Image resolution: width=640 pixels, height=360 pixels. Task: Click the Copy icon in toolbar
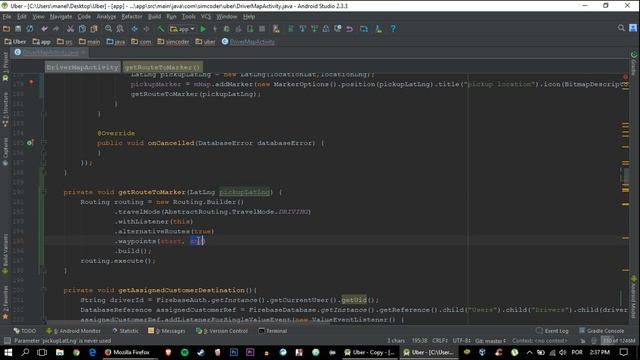point(82,29)
